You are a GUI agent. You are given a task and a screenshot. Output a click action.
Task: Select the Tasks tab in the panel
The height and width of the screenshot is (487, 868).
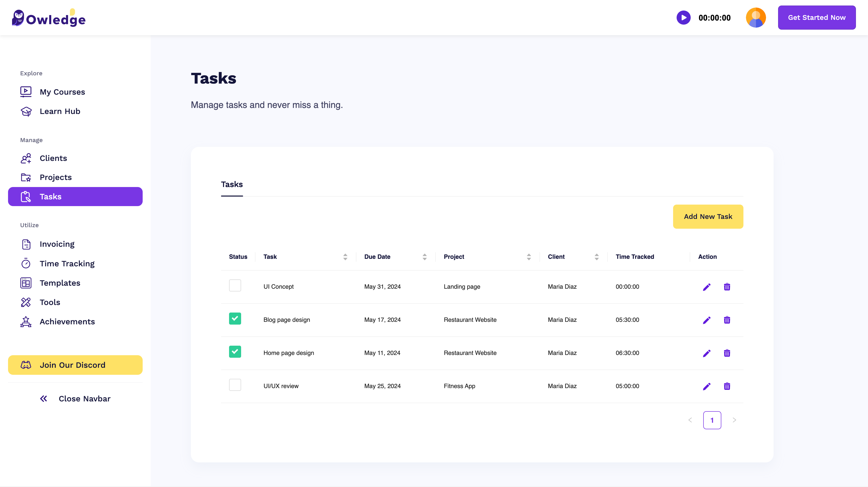point(232,185)
